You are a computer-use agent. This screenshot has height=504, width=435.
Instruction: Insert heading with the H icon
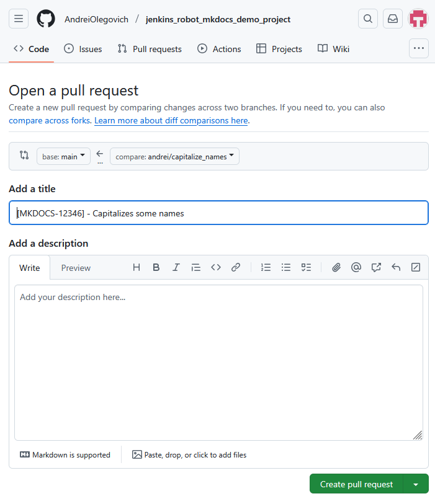137,267
